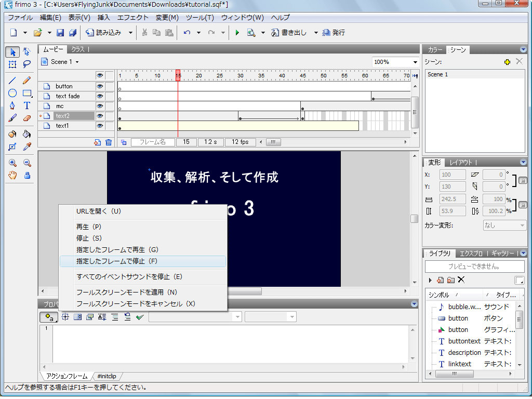This screenshot has height=399, width=532.
Task: Open the Scene 1 dropdown
Action: (x=77, y=62)
